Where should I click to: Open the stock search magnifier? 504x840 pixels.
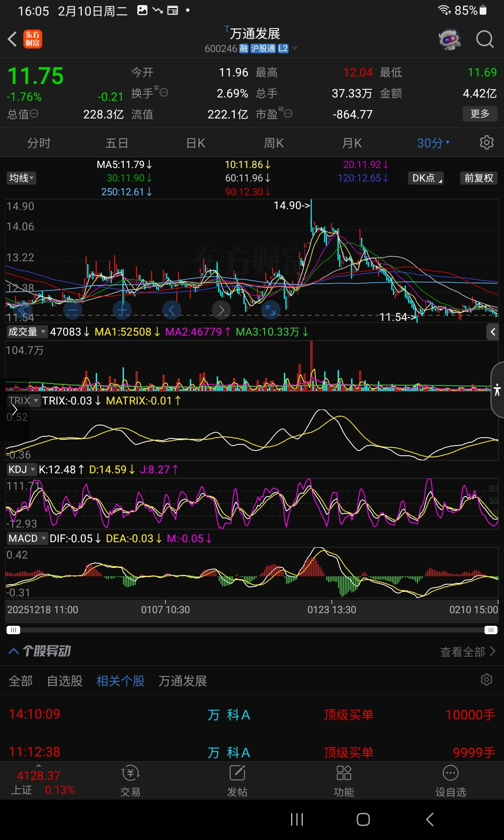[x=485, y=39]
